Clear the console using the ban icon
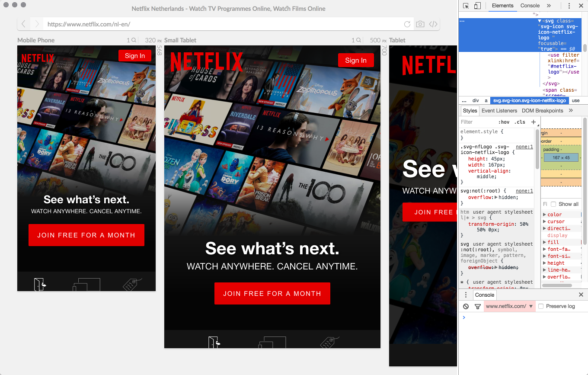Viewport: 588px width, 375px height. 466,306
